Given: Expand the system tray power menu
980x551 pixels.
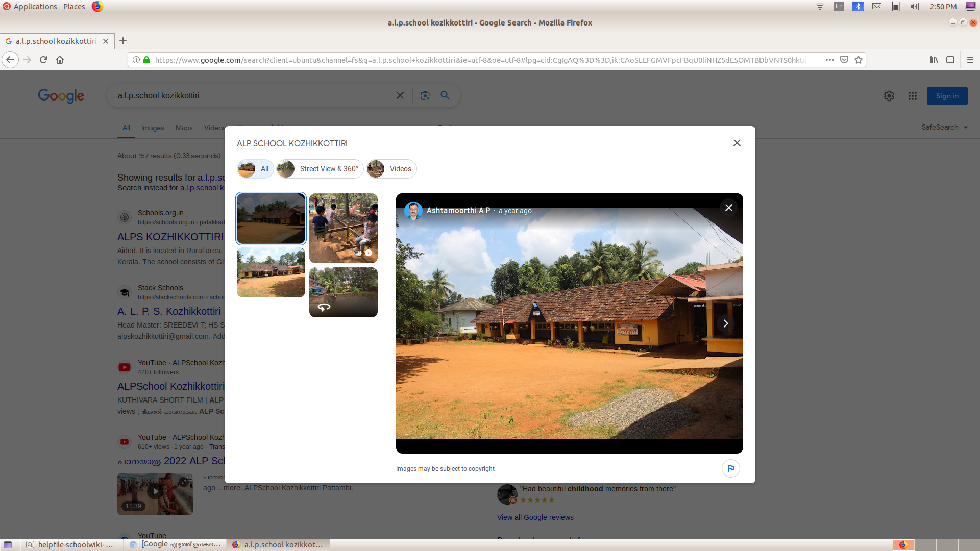Looking at the screenshot, I should point(970,7).
